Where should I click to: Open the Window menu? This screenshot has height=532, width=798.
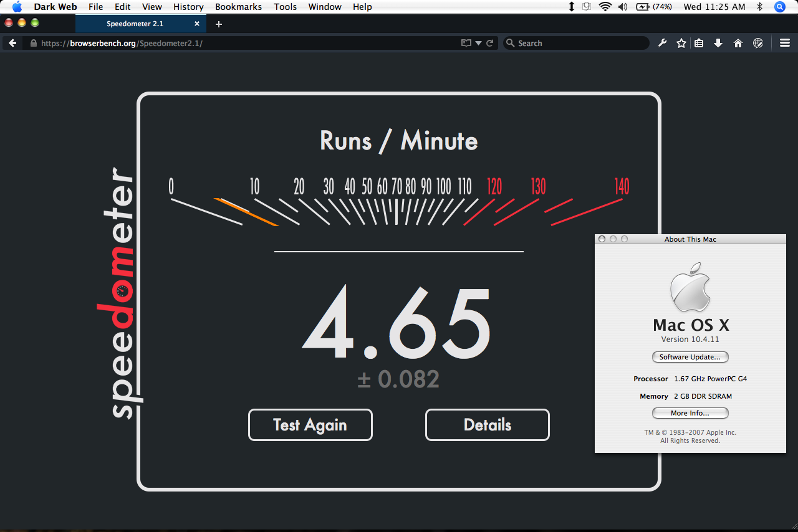click(x=325, y=7)
